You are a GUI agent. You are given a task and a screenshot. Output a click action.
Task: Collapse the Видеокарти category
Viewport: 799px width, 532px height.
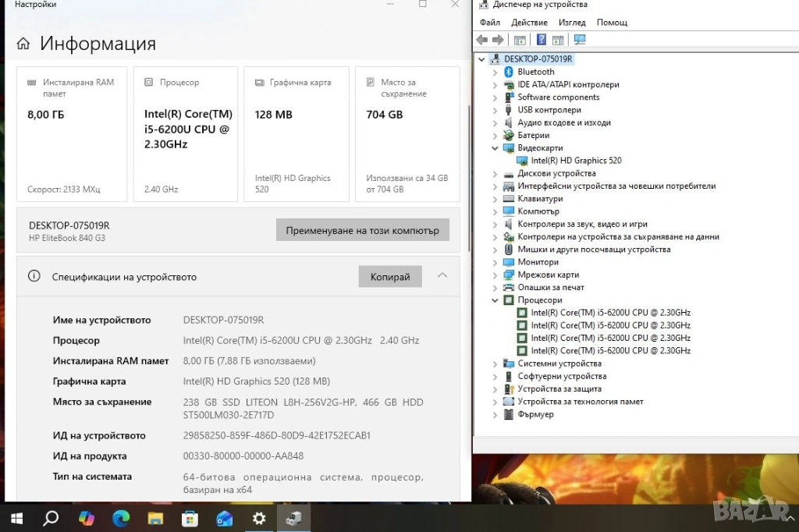click(x=495, y=148)
